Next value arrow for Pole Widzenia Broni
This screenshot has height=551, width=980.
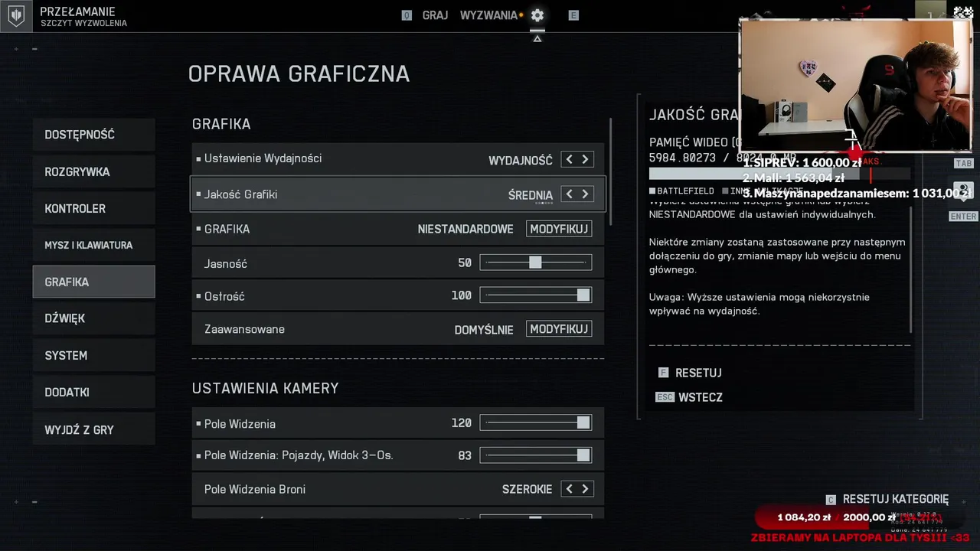click(x=585, y=489)
